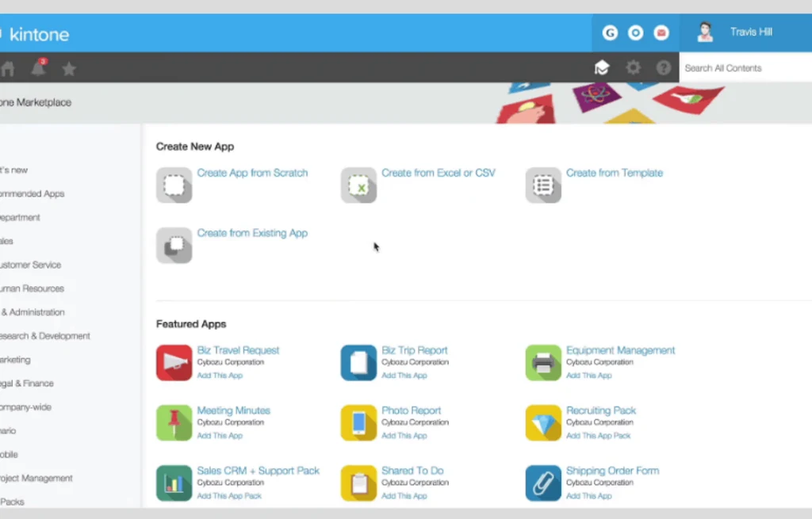
Task: Select Marketing sidebar category
Action: point(15,360)
